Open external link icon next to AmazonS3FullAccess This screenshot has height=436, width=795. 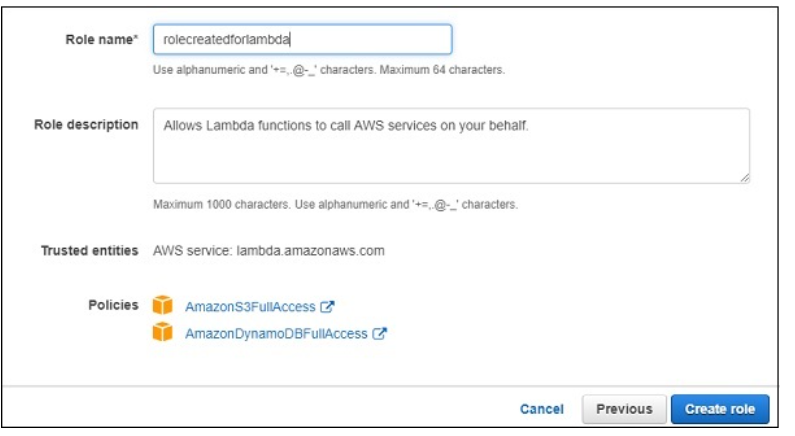[x=325, y=307]
